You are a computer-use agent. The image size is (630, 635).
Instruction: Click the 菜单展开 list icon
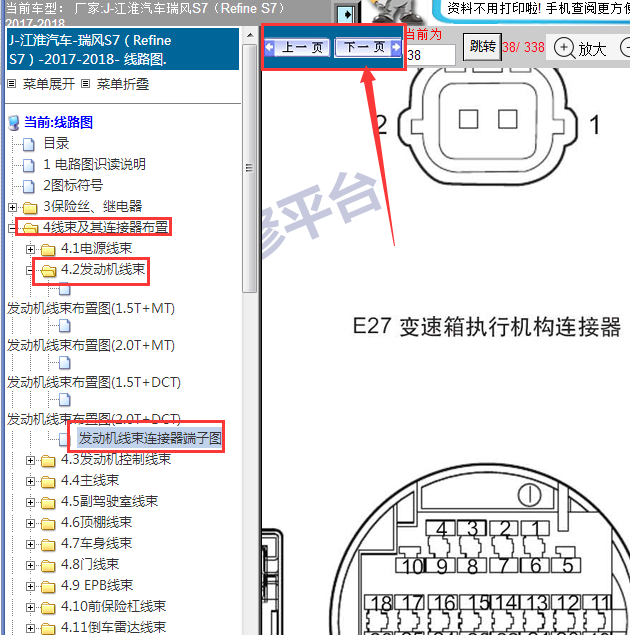(12, 84)
